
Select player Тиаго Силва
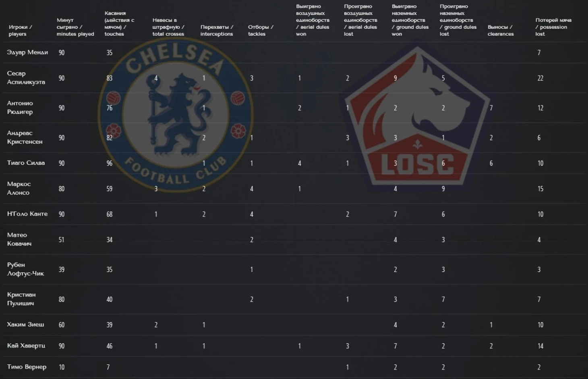coord(26,163)
